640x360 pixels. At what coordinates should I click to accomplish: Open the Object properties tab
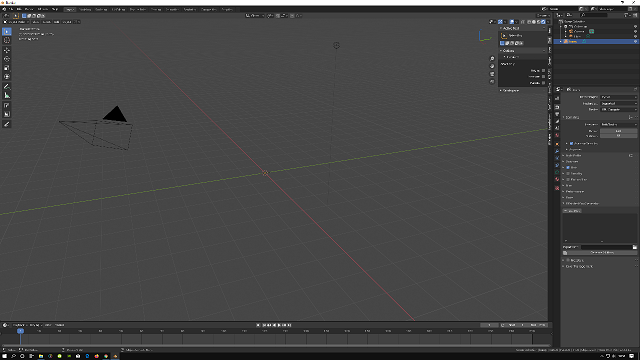click(x=557, y=144)
